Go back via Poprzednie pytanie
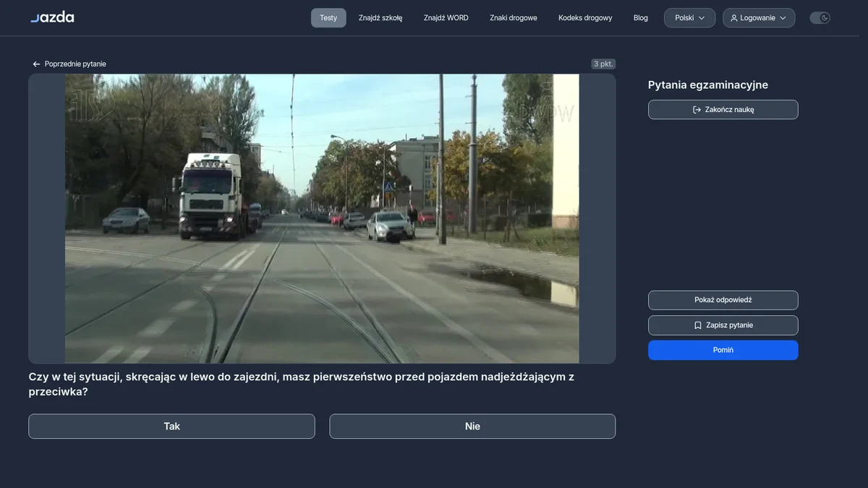This screenshot has width=868, height=488. point(69,64)
